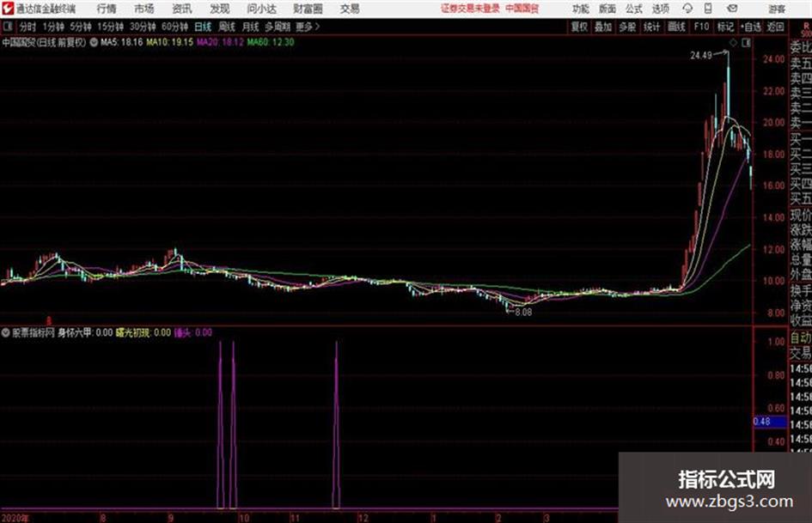Click the 返回 back button
Screen dimensions: 812x523
click(775, 27)
